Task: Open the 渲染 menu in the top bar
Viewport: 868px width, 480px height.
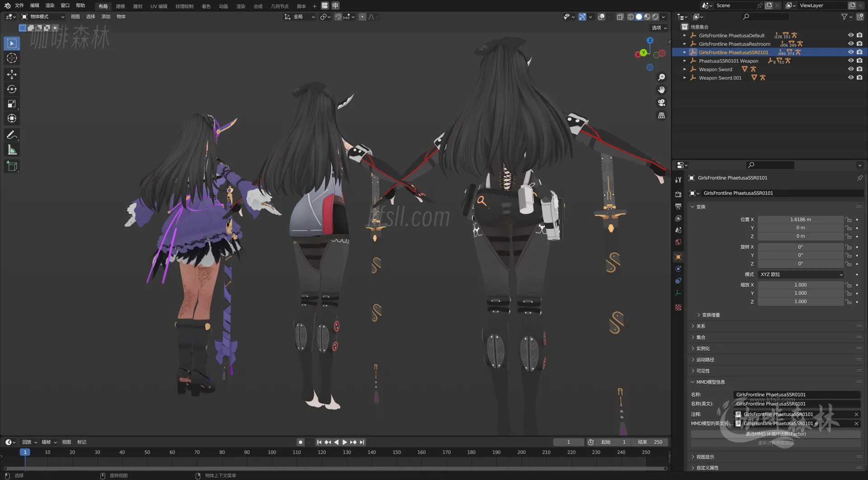Action: click(50, 6)
